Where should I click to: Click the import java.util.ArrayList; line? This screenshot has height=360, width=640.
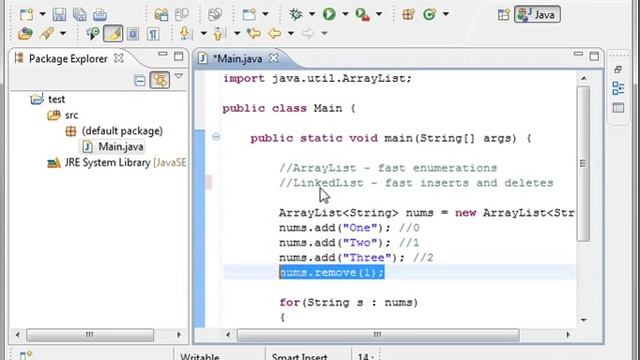tap(317, 78)
